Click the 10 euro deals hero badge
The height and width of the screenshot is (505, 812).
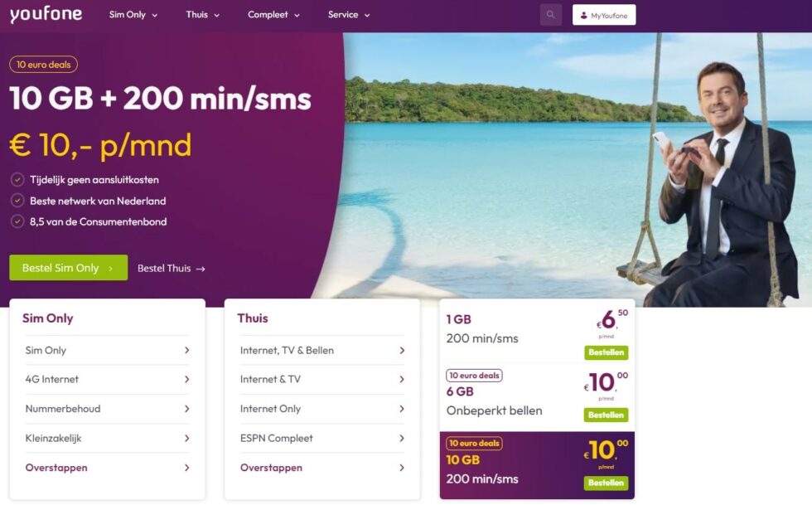43,65
